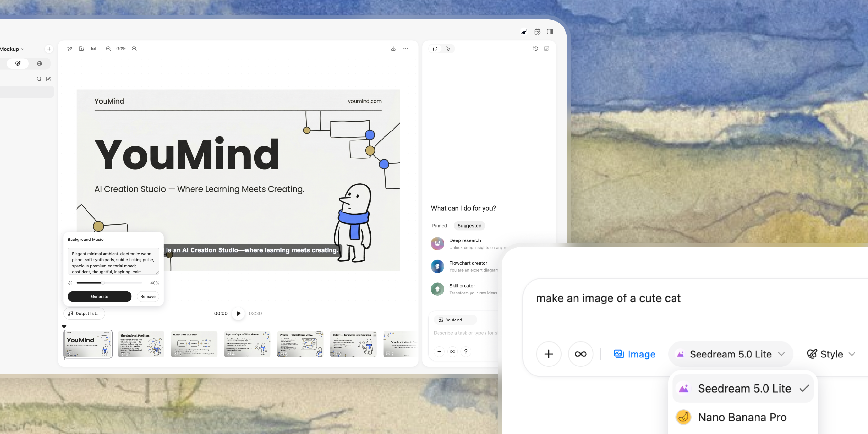Screen dimensions: 868x434
Task: Click the 03:30 duration label
Action: click(x=255, y=313)
